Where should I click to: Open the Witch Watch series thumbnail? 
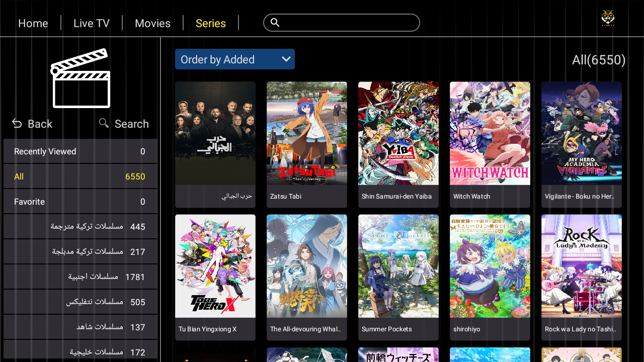tap(490, 134)
